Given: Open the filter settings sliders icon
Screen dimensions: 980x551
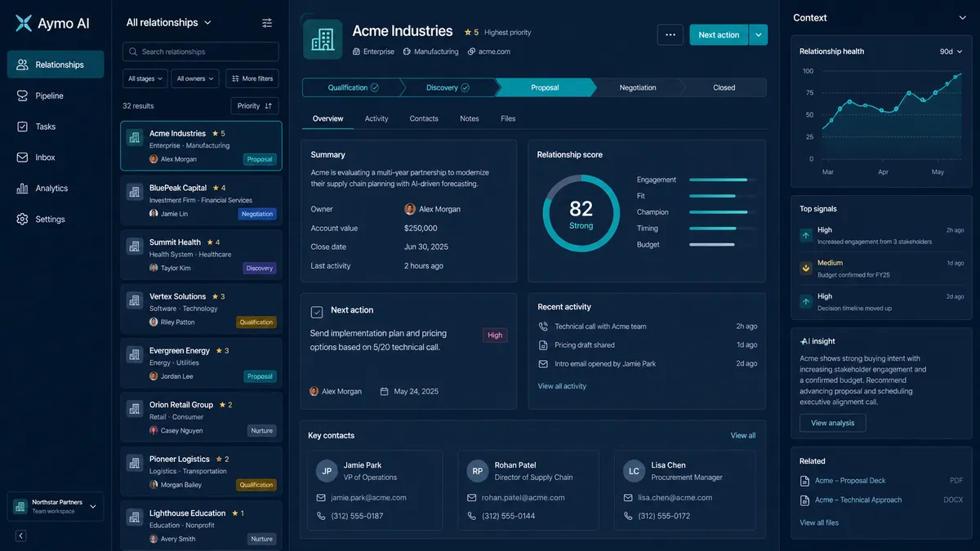Looking at the screenshot, I should click(x=267, y=23).
